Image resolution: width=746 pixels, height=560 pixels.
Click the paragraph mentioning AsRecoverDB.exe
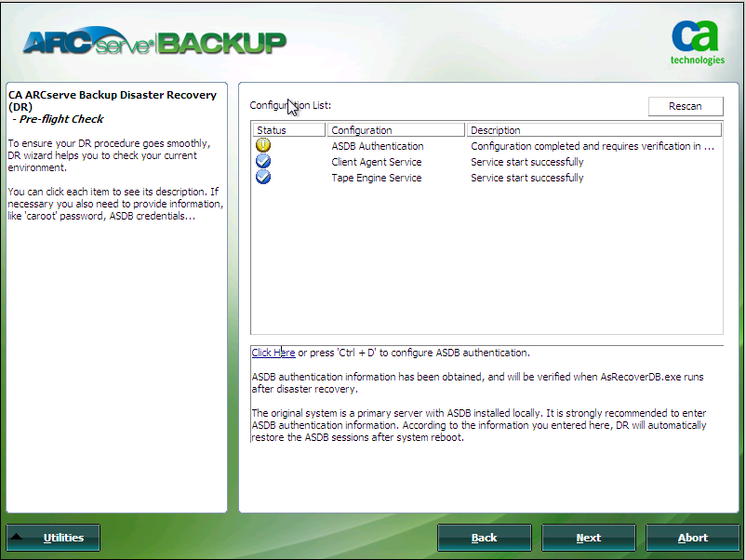point(477,382)
